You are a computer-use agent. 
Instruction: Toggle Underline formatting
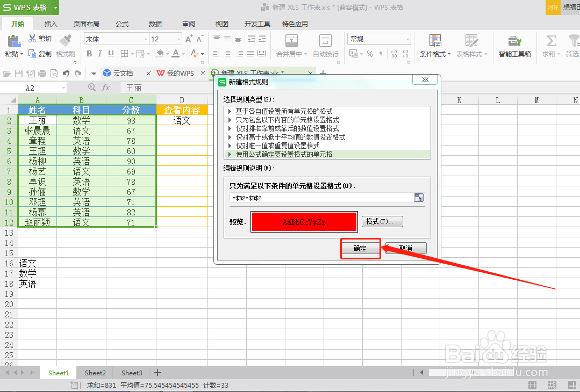[111, 54]
